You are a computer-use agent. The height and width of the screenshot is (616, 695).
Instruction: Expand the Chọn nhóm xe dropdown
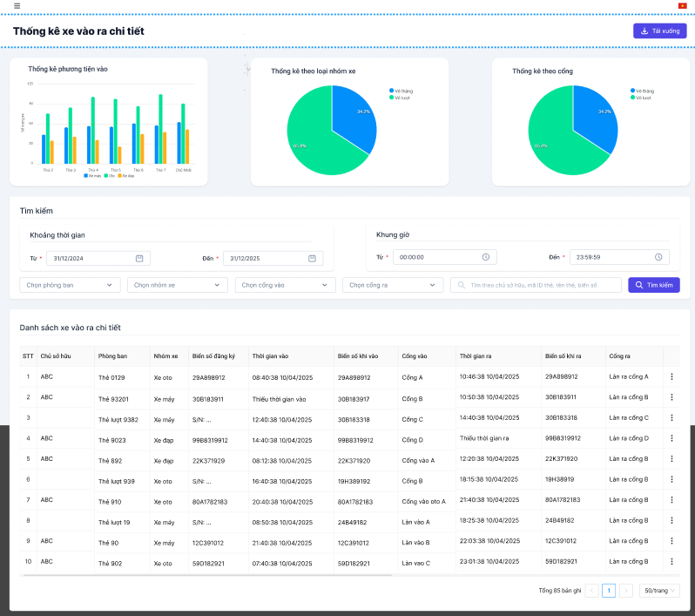[178, 285]
